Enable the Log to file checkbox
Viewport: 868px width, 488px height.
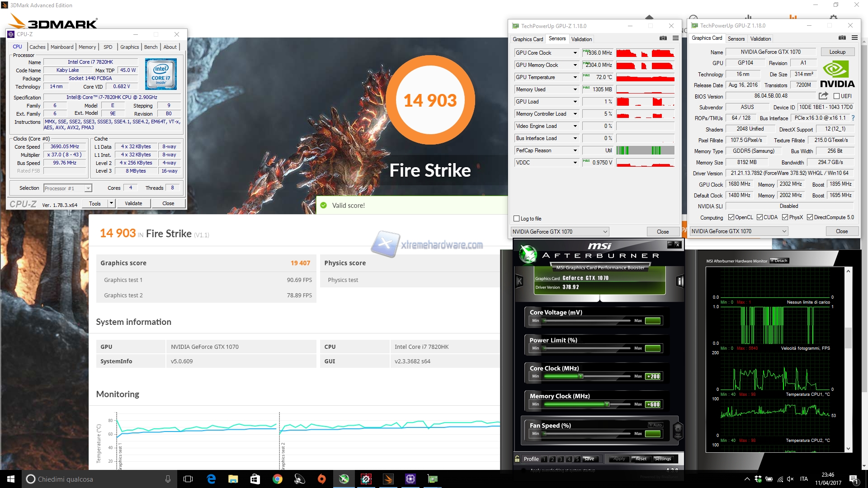tap(517, 219)
